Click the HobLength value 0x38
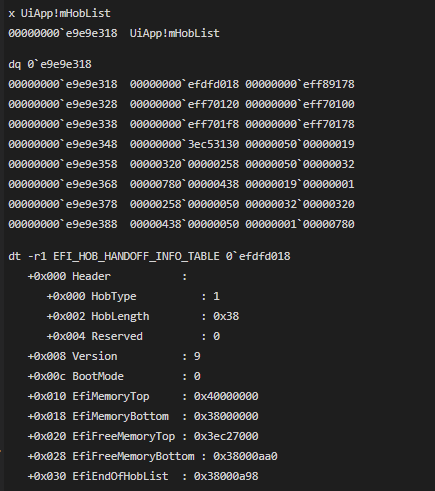 (x=226, y=316)
